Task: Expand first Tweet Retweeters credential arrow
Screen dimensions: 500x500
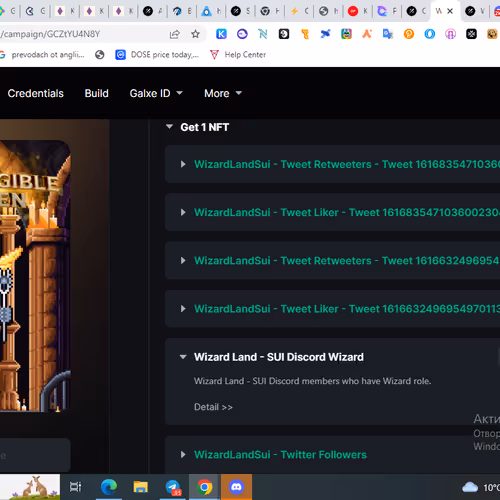Action: click(x=183, y=164)
